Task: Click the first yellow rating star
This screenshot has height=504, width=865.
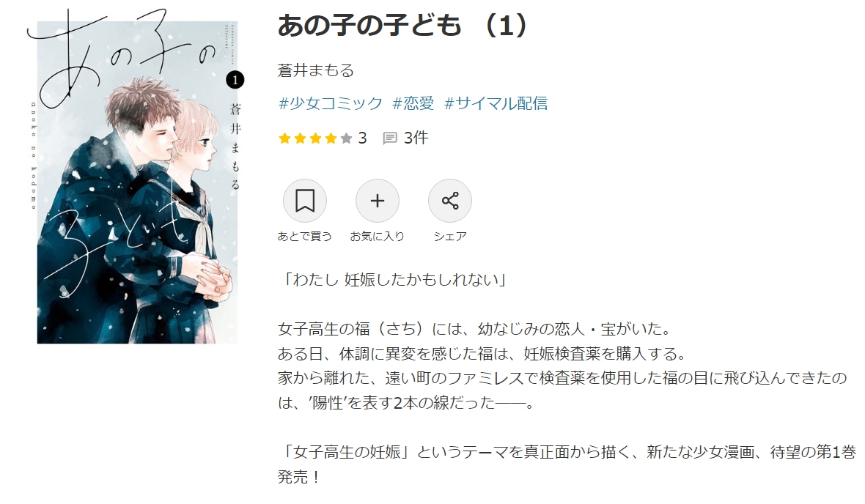Action: pyautogui.click(x=284, y=138)
